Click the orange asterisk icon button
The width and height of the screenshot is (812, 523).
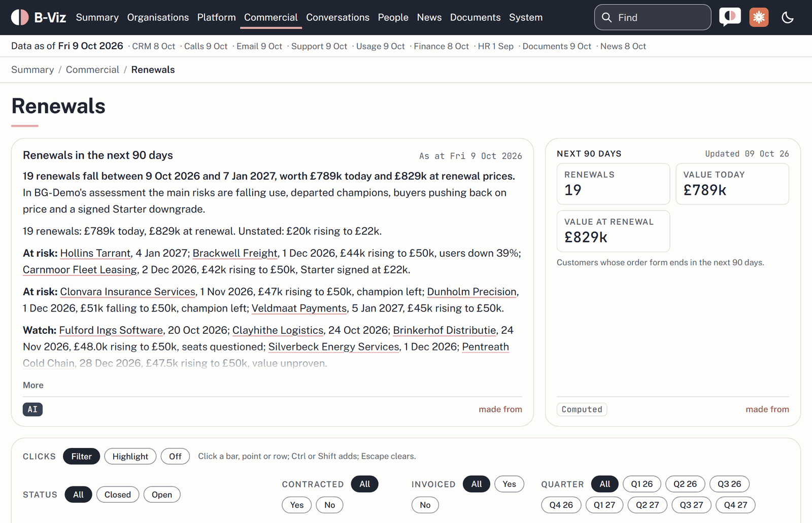click(759, 17)
